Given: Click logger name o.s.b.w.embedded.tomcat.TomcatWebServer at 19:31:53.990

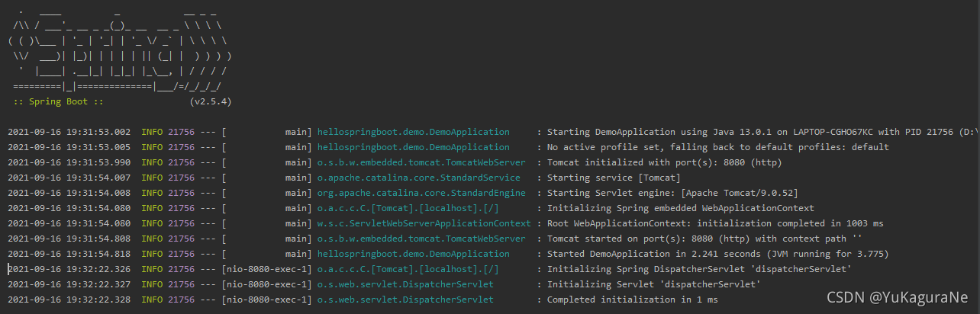Looking at the screenshot, I should pos(421,162).
